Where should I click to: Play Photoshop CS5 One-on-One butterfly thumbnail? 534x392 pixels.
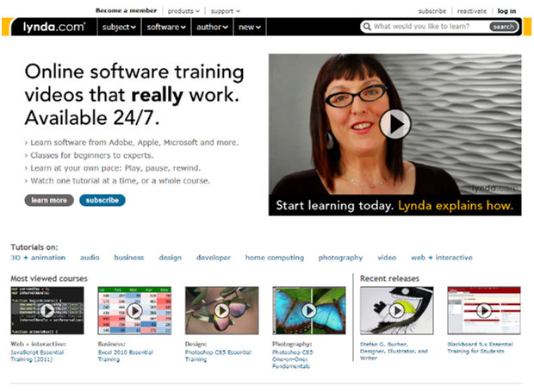click(x=309, y=310)
